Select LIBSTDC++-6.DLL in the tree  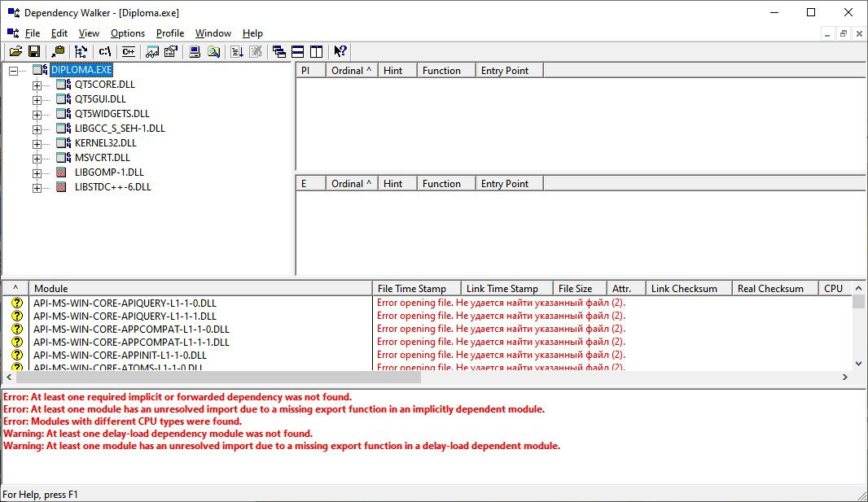(x=113, y=187)
